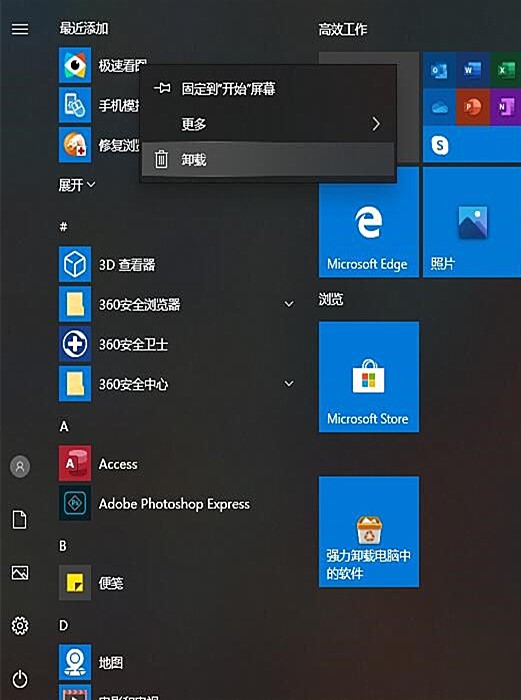Open the 强力卸载电脑中的软件 tile
This screenshot has width=521, height=700.
[369, 532]
